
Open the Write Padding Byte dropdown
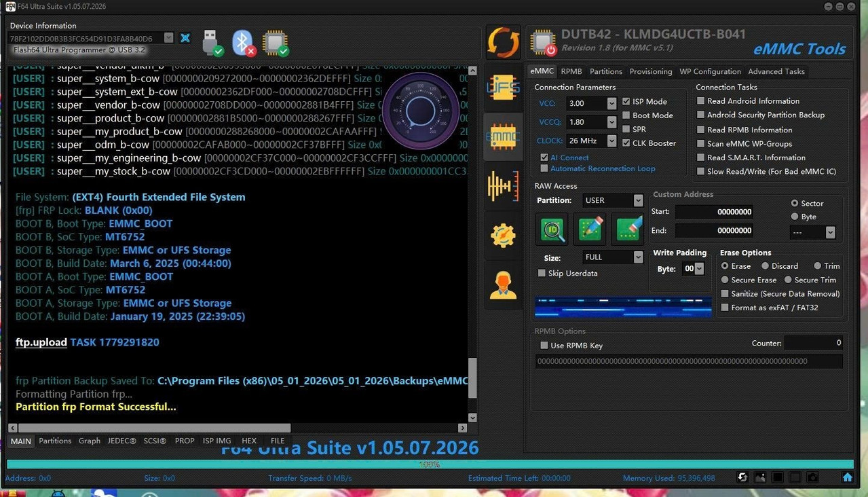click(x=699, y=269)
